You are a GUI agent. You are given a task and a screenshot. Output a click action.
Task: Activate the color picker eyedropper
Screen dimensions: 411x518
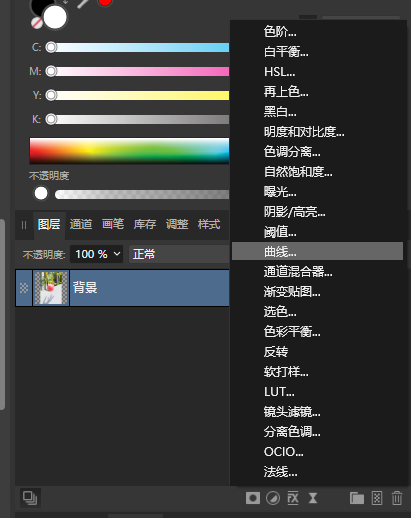83,3
